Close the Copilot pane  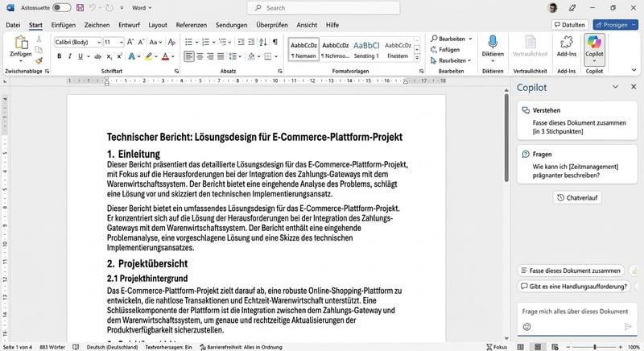634,87
